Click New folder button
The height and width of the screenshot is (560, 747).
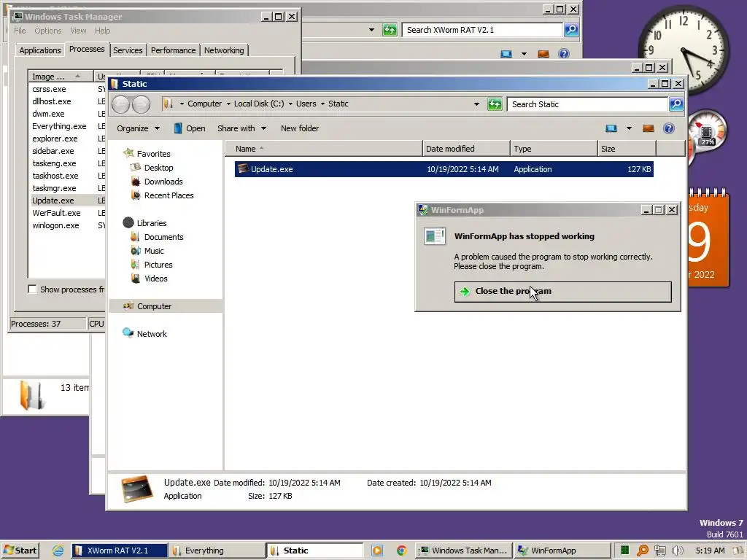click(x=300, y=128)
